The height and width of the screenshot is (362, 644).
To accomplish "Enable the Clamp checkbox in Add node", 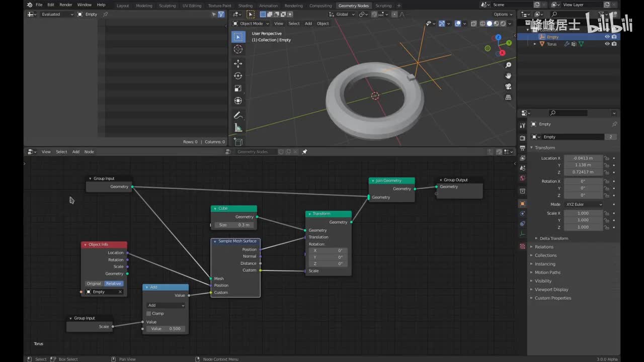I will pos(149,313).
